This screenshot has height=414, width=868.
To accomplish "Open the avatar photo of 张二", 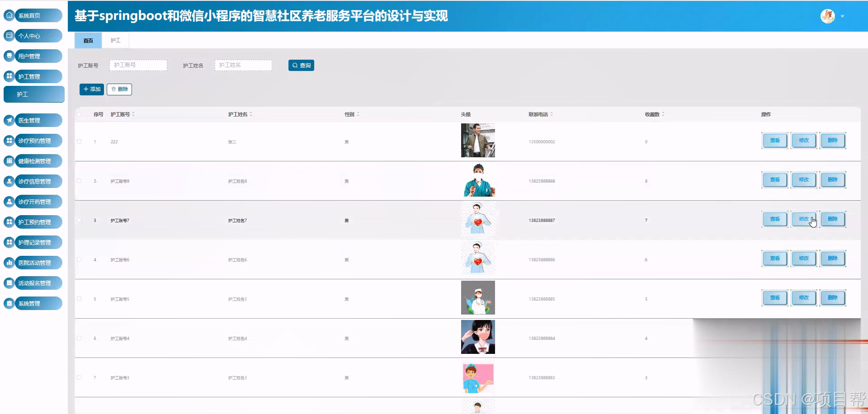I will click(x=478, y=141).
